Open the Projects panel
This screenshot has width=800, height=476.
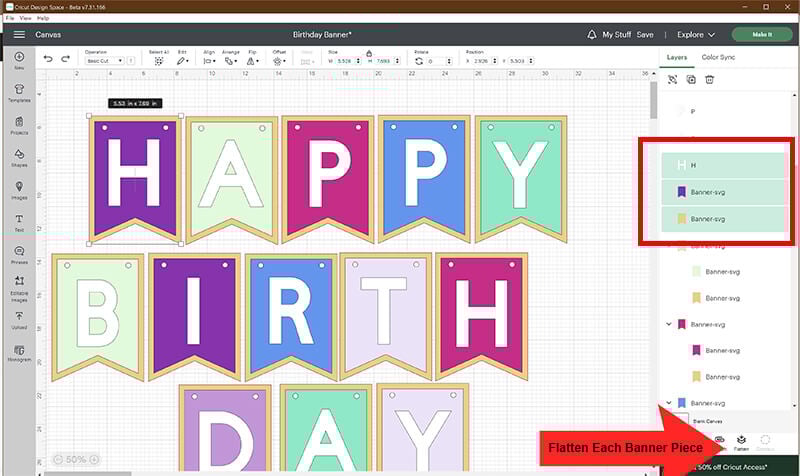coord(19,126)
